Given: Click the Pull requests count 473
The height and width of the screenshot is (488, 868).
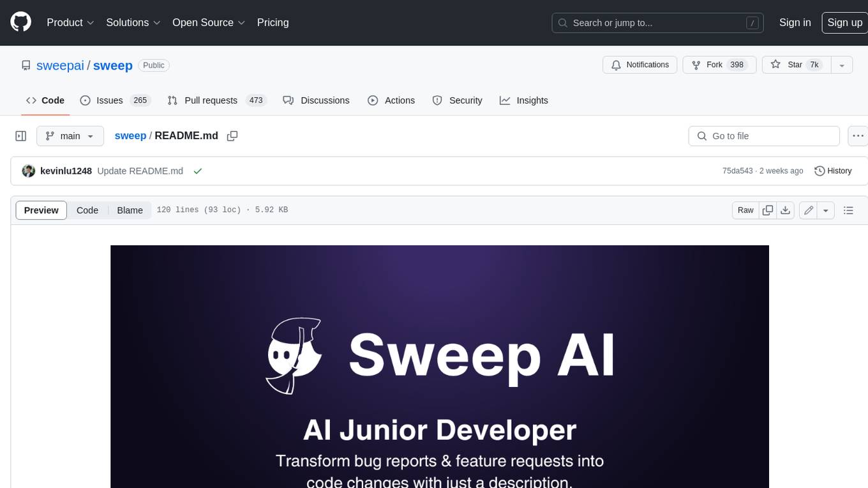Looking at the screenshot, I should 256,100.
